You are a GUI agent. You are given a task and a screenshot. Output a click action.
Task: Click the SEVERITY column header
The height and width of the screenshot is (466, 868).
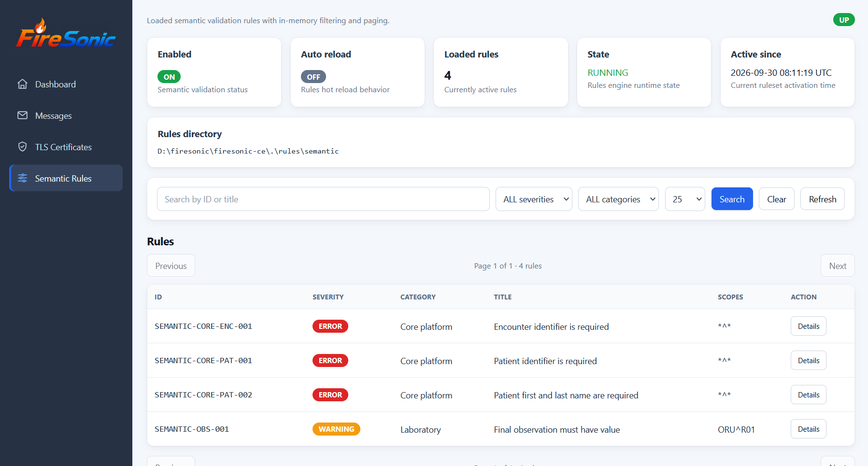click(x=328, y=297)
